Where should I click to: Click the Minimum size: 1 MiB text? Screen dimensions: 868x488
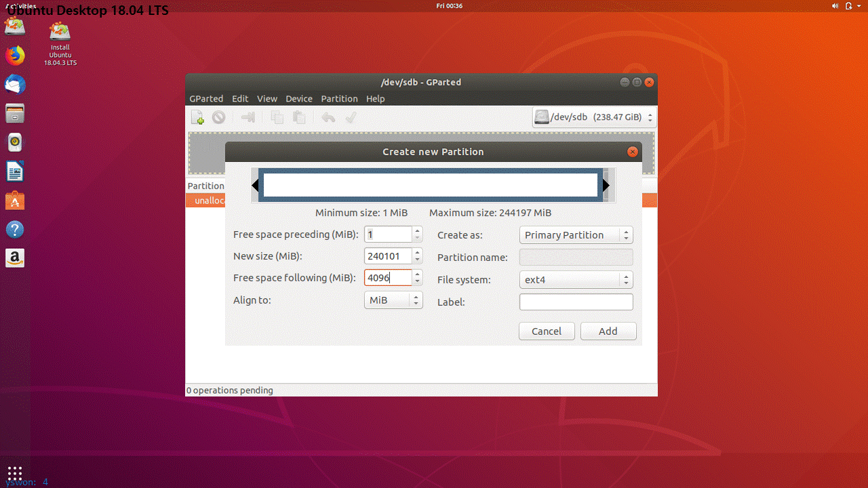pyautogui.click(x=362, y=213)
